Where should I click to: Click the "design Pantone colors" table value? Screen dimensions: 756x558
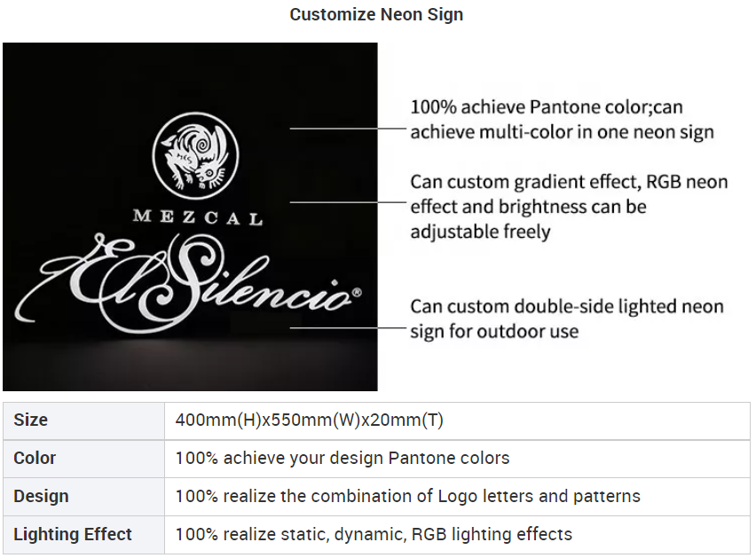[343, 459]
